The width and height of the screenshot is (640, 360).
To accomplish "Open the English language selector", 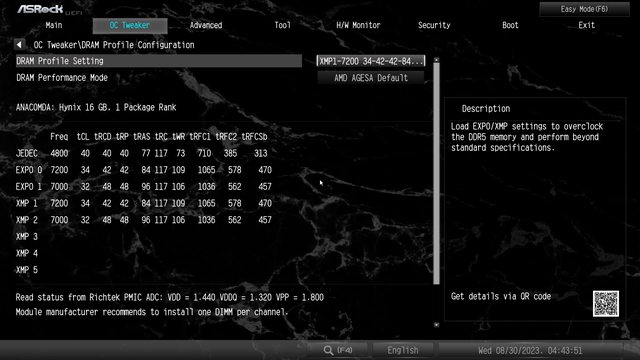I will [x=402, y=350].
